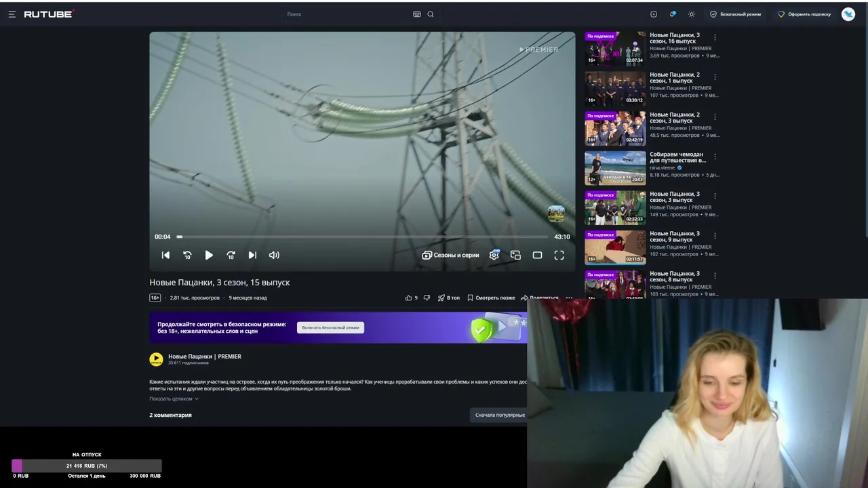Open Собираем чемодан video thumbnail
The height and width of the screenshot is (488, 868).
click(x=615, y=167)
